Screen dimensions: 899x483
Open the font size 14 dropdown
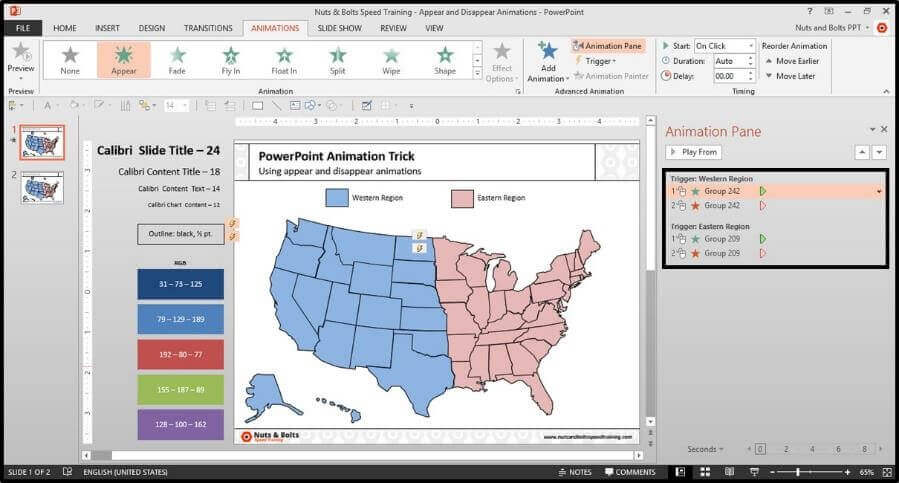[185, 106]
